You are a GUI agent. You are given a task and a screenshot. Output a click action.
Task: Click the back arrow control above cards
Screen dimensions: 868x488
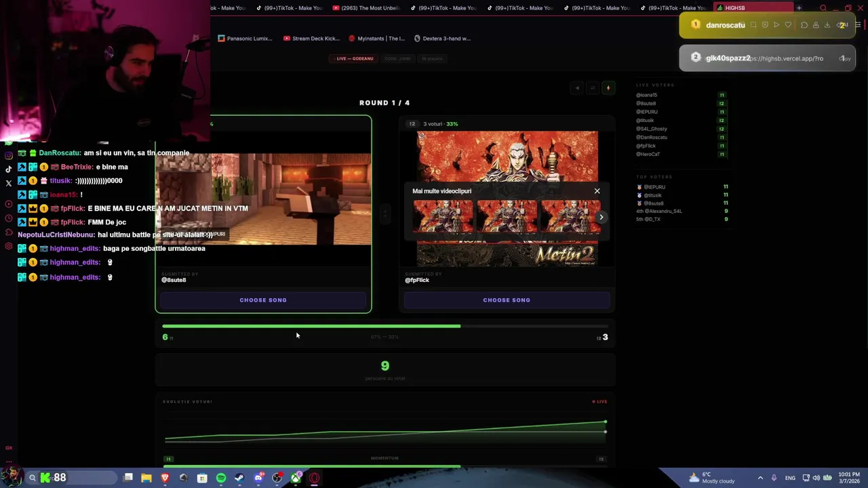[x=577, y=88]
